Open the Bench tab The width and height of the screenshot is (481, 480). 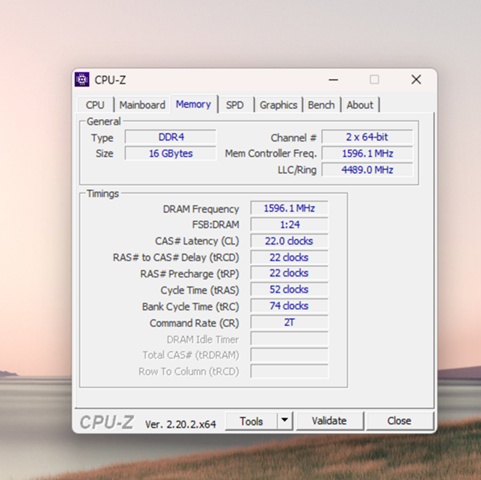pos(321,105)
